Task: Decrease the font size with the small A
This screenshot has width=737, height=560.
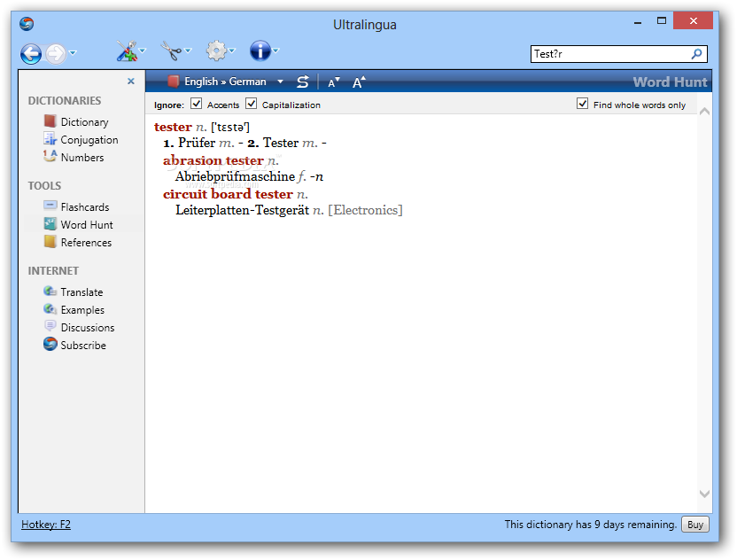Action: [x=333, y=82]
